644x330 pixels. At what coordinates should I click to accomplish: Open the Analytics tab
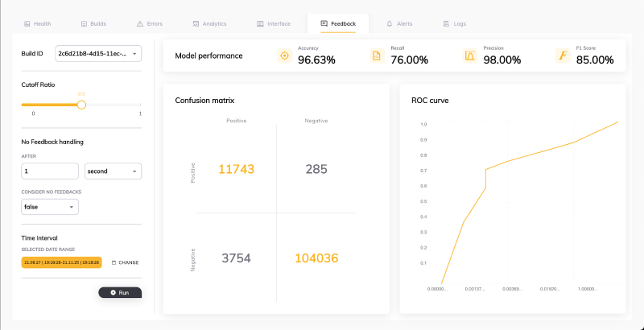209,24
